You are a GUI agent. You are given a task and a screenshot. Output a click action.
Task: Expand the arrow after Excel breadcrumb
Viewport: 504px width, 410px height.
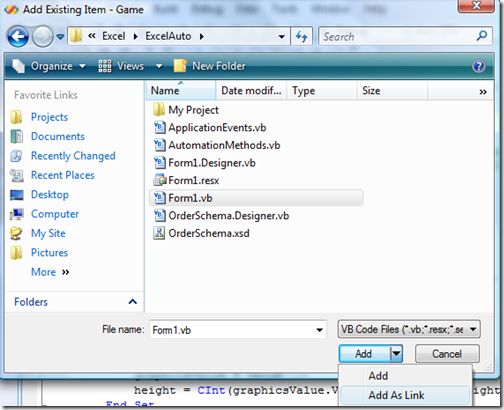point(135,36)
